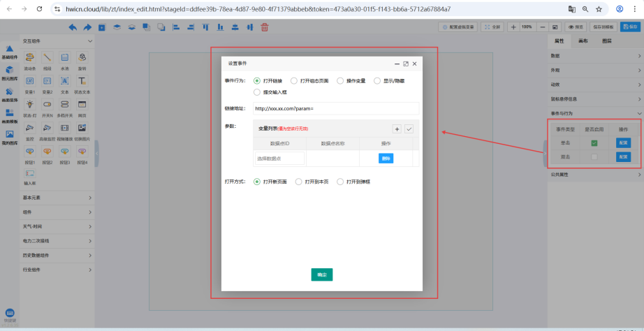Image resolution: width=644 pixels, height=331 pixels.
Task: Choose the 打开到本页 open mode
Action: click(x=299, y=182)
